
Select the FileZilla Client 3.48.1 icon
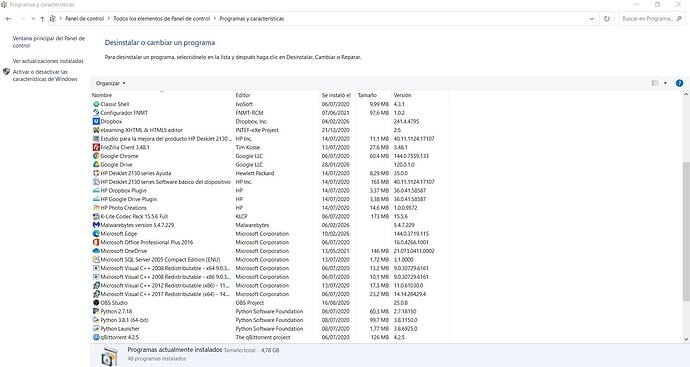tap(96, 147)
